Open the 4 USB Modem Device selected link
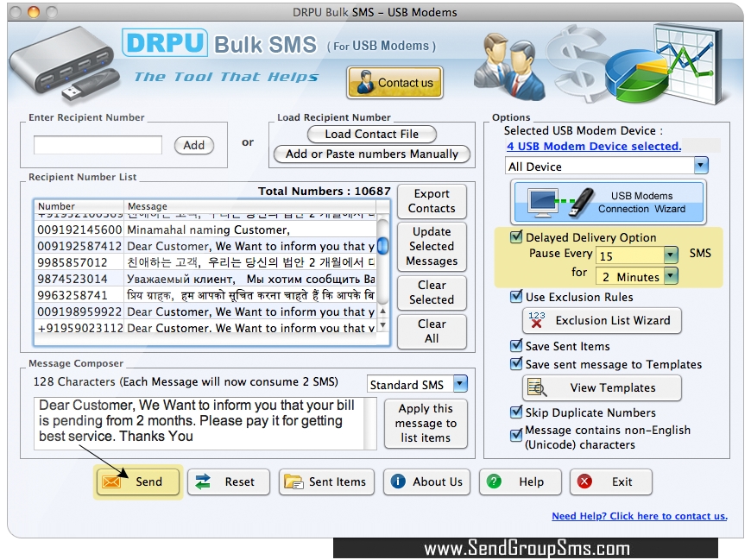The width and height of the screenshot is (751, 560). point(594,146)
